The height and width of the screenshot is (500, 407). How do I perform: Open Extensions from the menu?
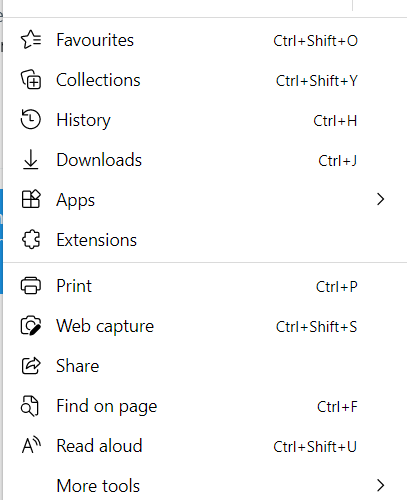point(205,240)
